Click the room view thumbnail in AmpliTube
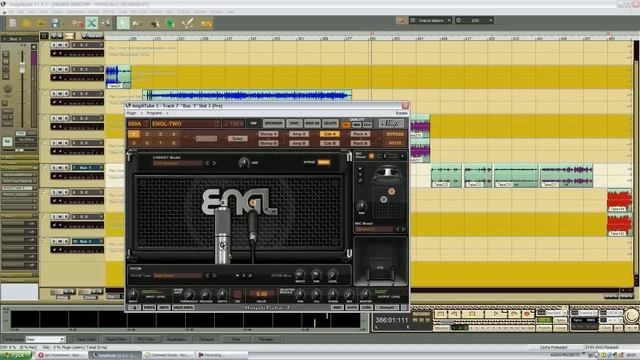640x360 pixels. pyautogui.click(x=380, y=261)
